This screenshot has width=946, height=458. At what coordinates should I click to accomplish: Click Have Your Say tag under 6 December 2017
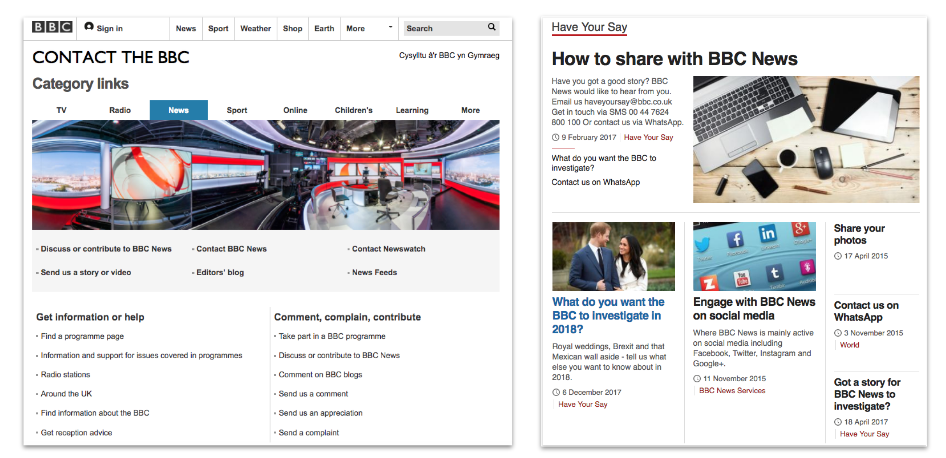pos(583,404)
